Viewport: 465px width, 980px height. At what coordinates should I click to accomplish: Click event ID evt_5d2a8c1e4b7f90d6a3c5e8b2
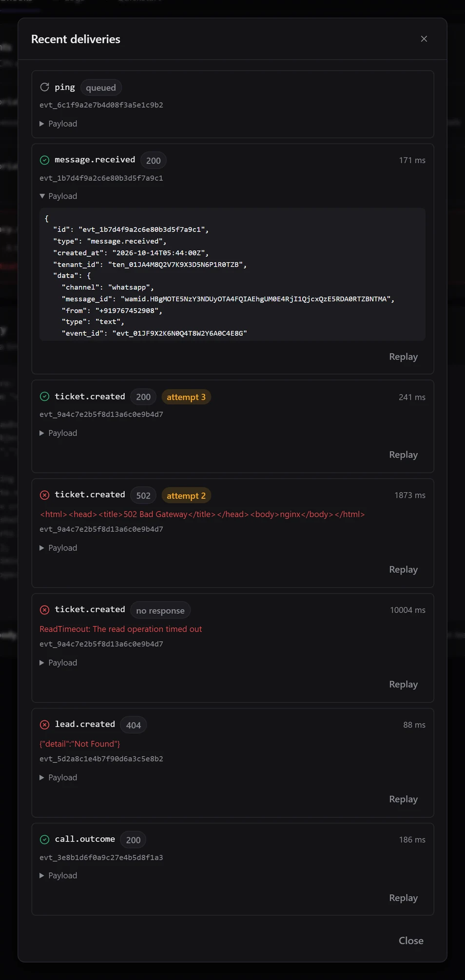click(101, 759)
